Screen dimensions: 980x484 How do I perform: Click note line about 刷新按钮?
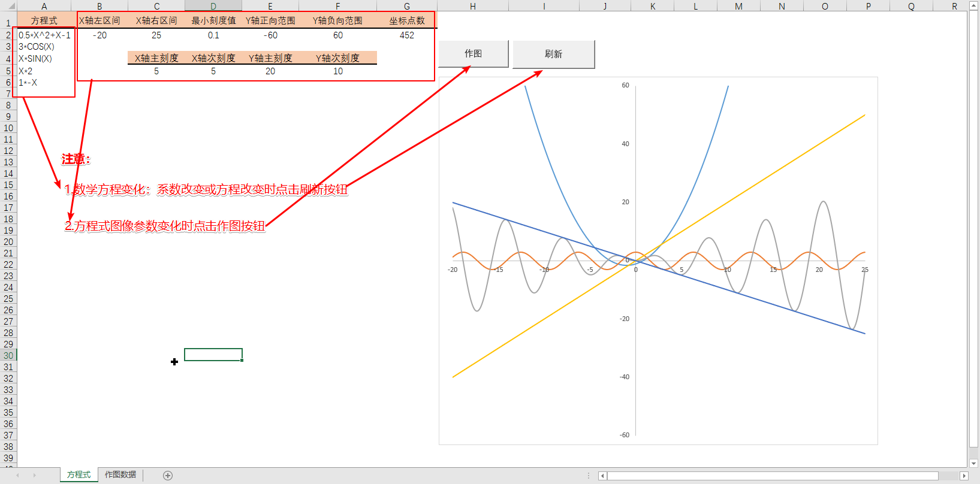click(x=206, y=190)
